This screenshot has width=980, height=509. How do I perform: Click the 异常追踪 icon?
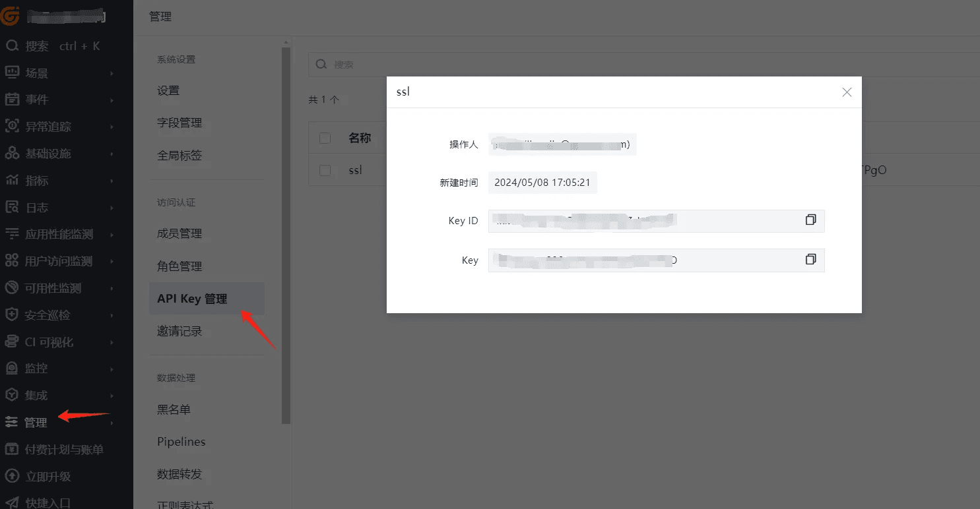(12, 127)
